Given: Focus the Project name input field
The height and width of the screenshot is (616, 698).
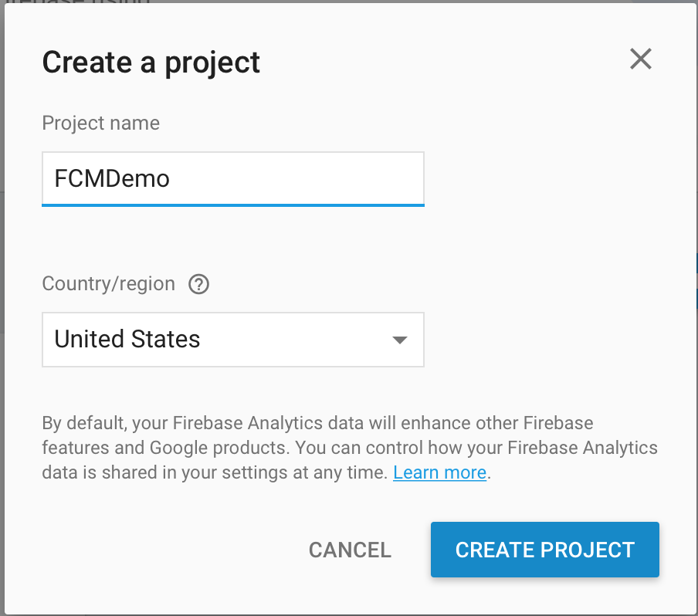Looking at the screenshot, I should pyautogui.click(x=233, y=179).
